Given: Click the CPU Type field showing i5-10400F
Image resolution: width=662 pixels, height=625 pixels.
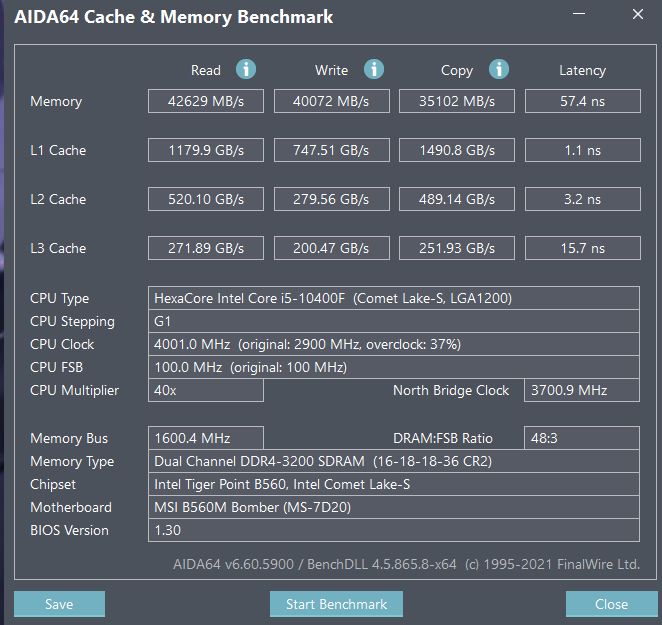Looking at the screenshot, I should pos(394,298).
